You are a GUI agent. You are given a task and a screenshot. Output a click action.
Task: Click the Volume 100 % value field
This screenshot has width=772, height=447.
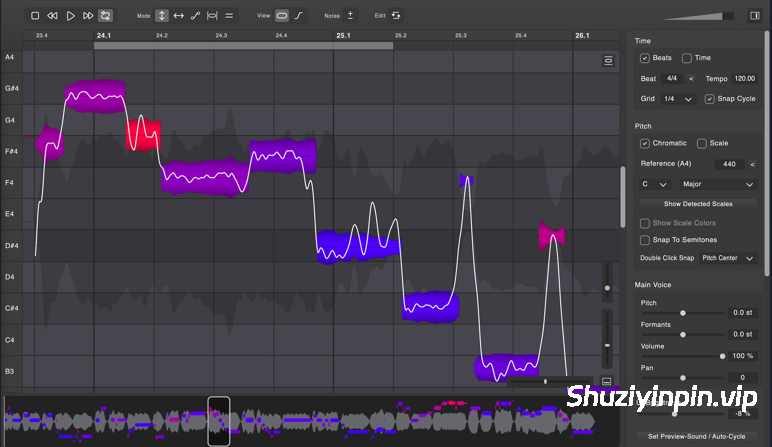[x=742, y=356]
